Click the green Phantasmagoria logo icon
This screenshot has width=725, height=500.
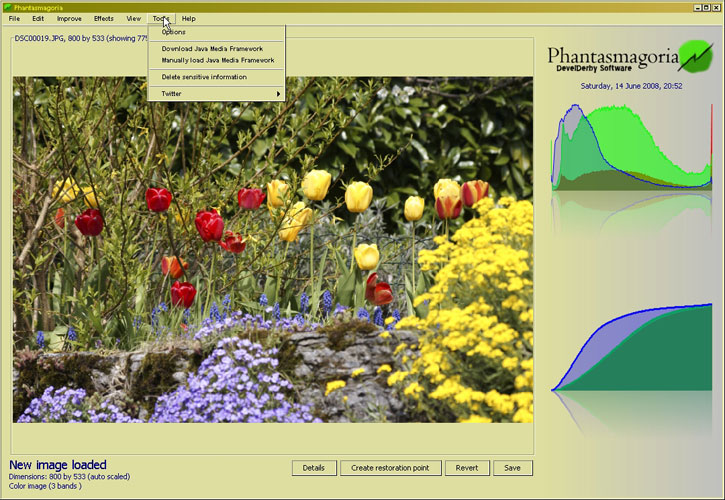pyautogui.click(x=695, y=55)
